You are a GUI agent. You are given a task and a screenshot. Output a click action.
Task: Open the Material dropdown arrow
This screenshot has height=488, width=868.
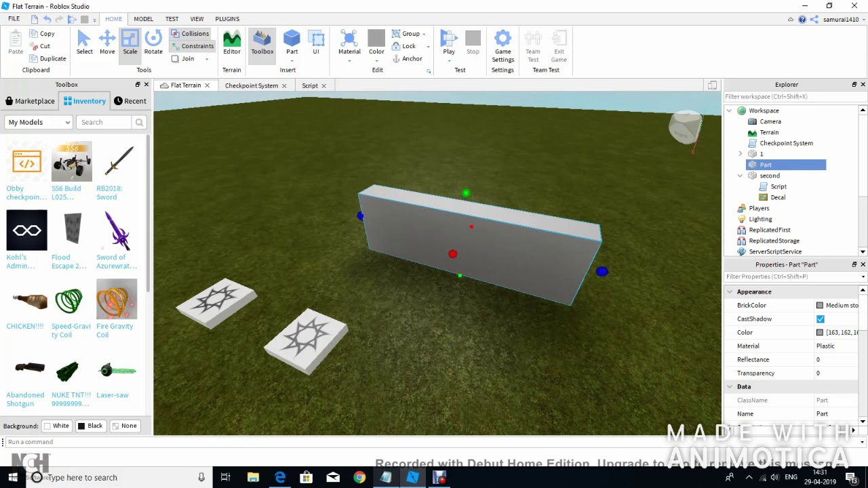(349, 61)
